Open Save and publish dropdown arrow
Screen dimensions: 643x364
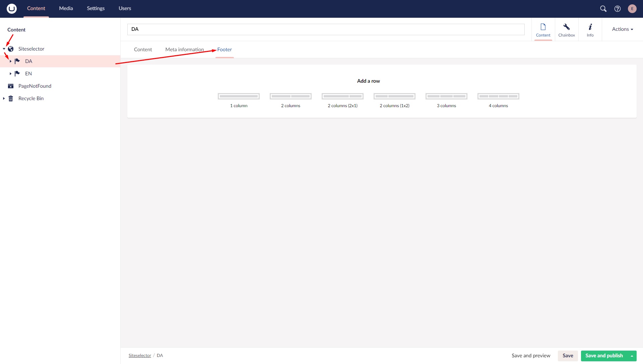632,356
